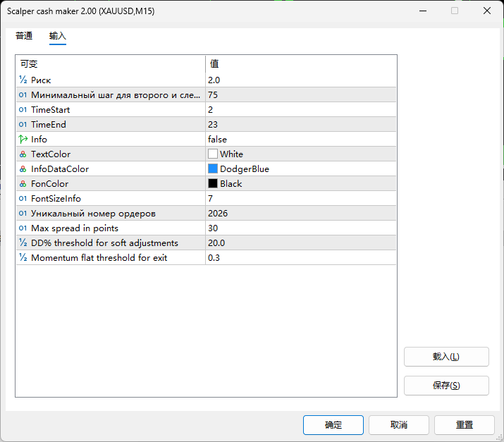The height and width of the screenshot is (442, 504).
Task: Click the integer icon beside FontSizeInfo
Action: [23, 199]
